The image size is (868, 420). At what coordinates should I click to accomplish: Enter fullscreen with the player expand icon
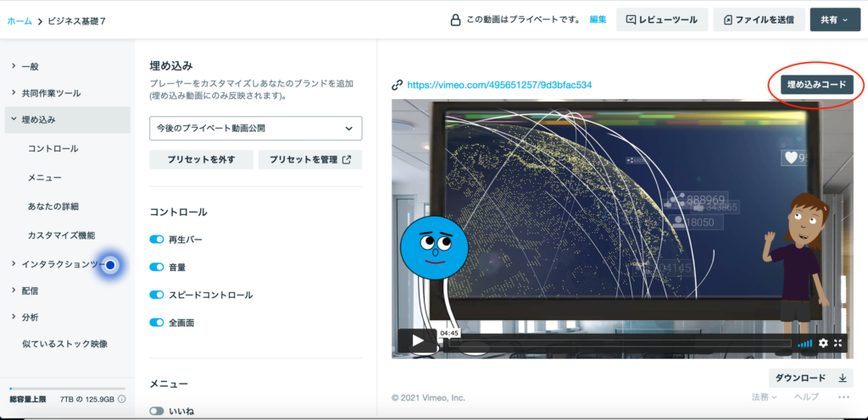coord(838,343)
